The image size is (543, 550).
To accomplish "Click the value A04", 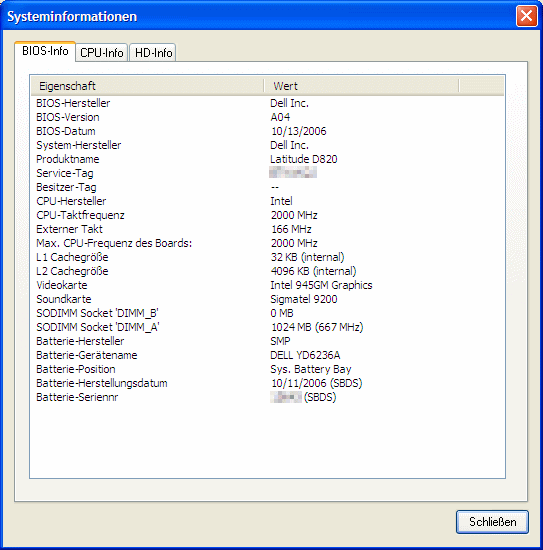I will (x=280, y=117).
